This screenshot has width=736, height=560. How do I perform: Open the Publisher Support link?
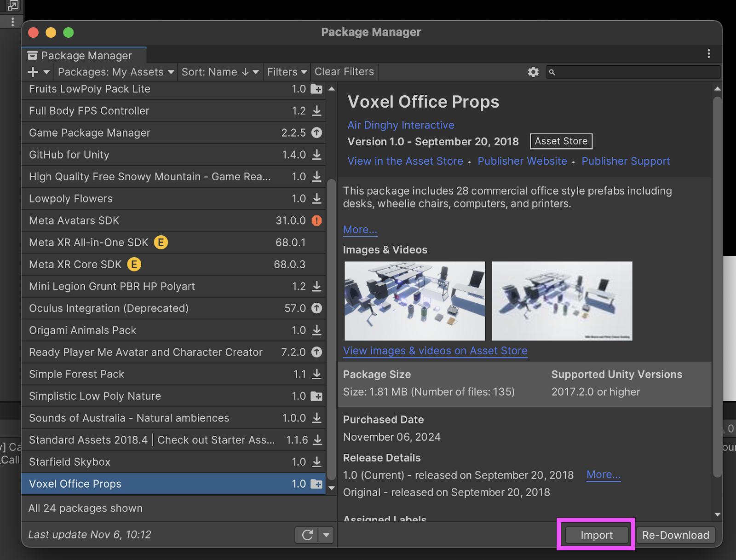point(626,161)
